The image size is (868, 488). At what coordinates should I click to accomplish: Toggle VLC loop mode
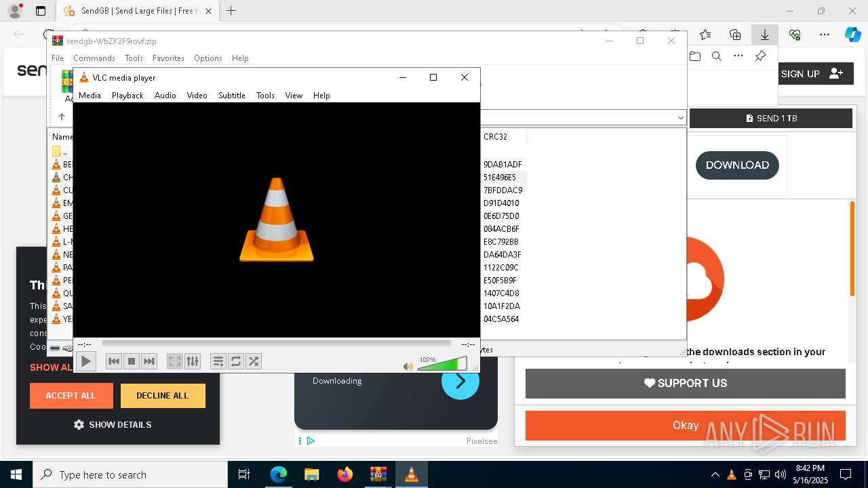coord(236,361)
